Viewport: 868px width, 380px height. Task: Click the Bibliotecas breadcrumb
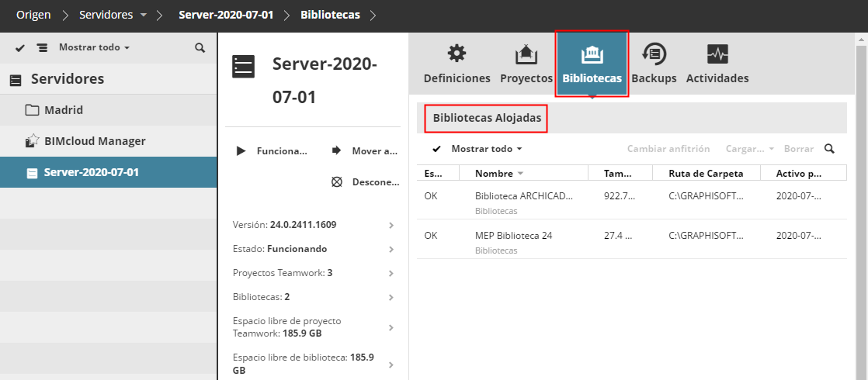coord(330,15)
